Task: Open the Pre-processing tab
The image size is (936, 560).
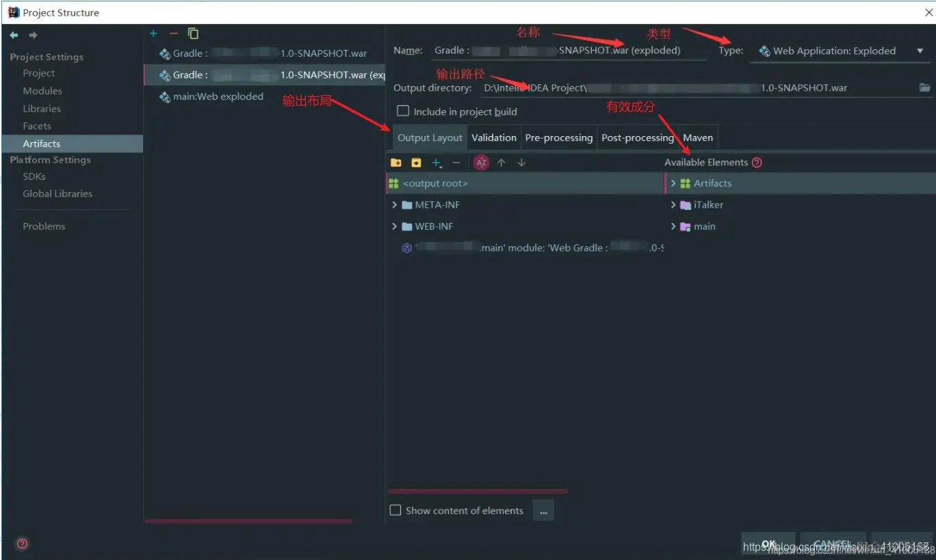Action: (559, 137)
